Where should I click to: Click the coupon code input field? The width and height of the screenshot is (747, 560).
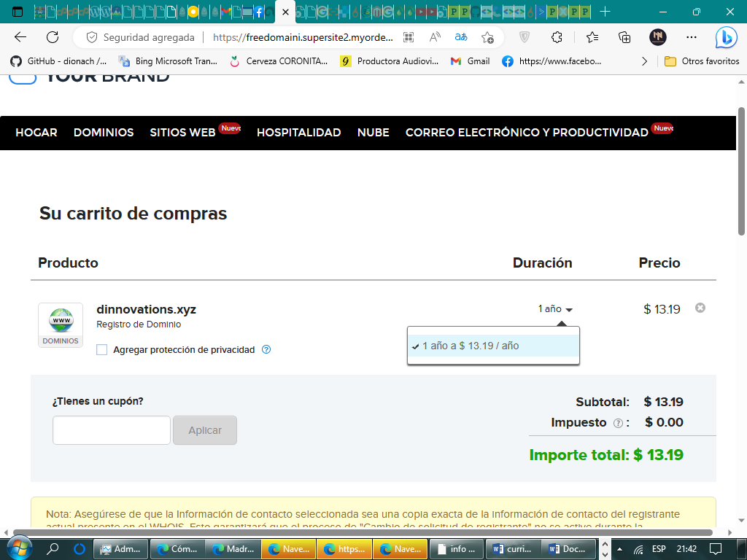112,430
